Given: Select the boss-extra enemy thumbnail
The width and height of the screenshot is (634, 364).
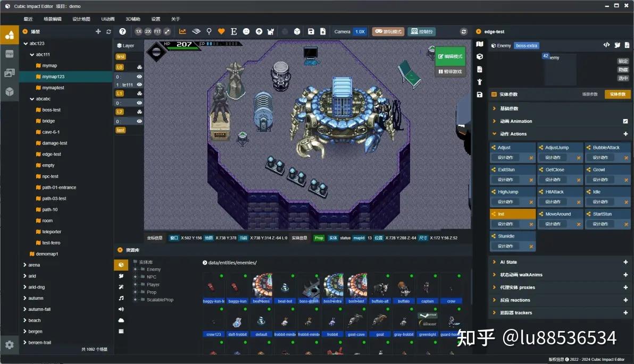Looking at the screenshot, I should click(333, 289).
